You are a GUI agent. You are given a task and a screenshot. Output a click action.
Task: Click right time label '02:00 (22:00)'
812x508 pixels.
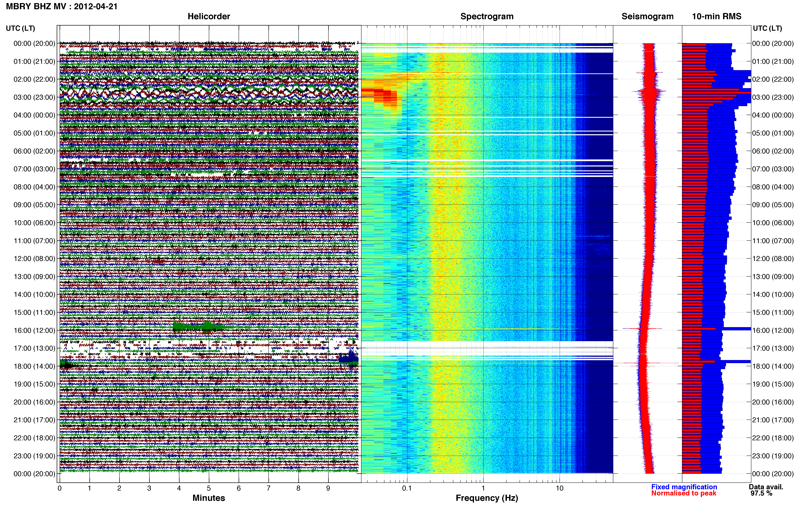tap(773, 79)
